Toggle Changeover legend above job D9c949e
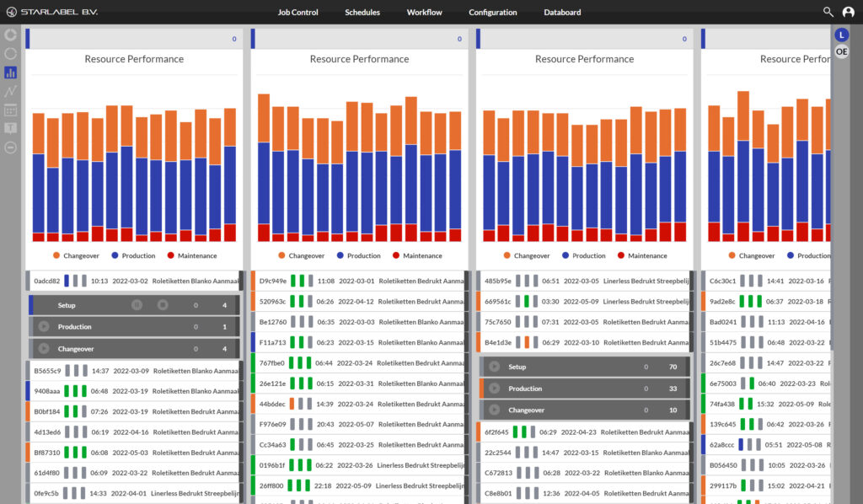Viewport: 863px width, 504px height. [302, 256]
